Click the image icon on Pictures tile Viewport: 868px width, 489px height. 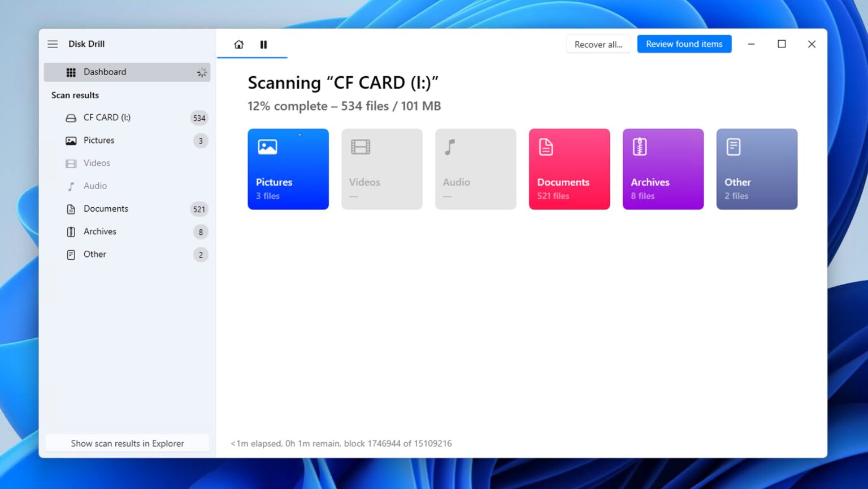point(267,147)
